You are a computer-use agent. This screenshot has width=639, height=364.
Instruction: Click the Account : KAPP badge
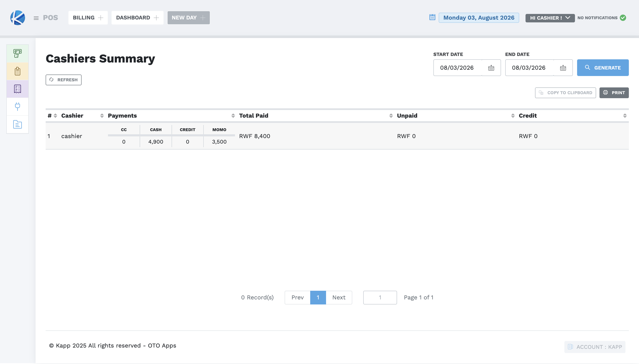point(595,347)
